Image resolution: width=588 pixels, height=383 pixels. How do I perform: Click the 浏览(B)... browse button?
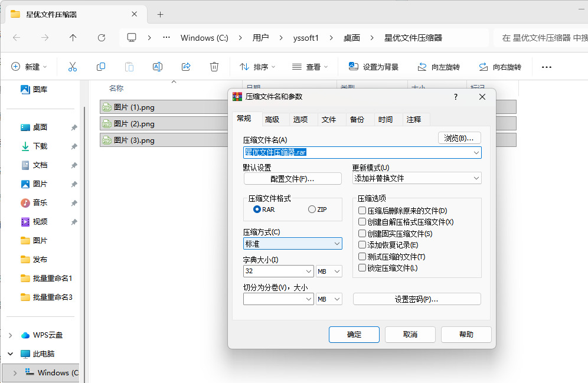point(459,138)
